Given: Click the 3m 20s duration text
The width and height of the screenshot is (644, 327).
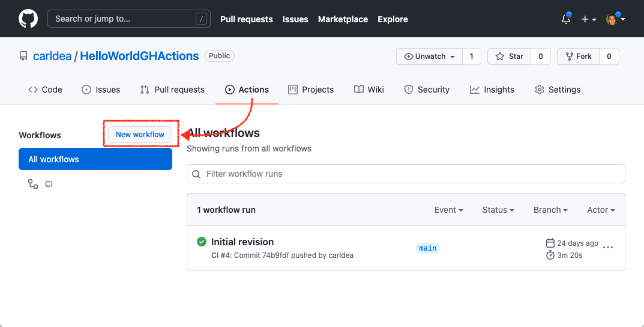Looking at the screenshot, I should tap(570, 255).
